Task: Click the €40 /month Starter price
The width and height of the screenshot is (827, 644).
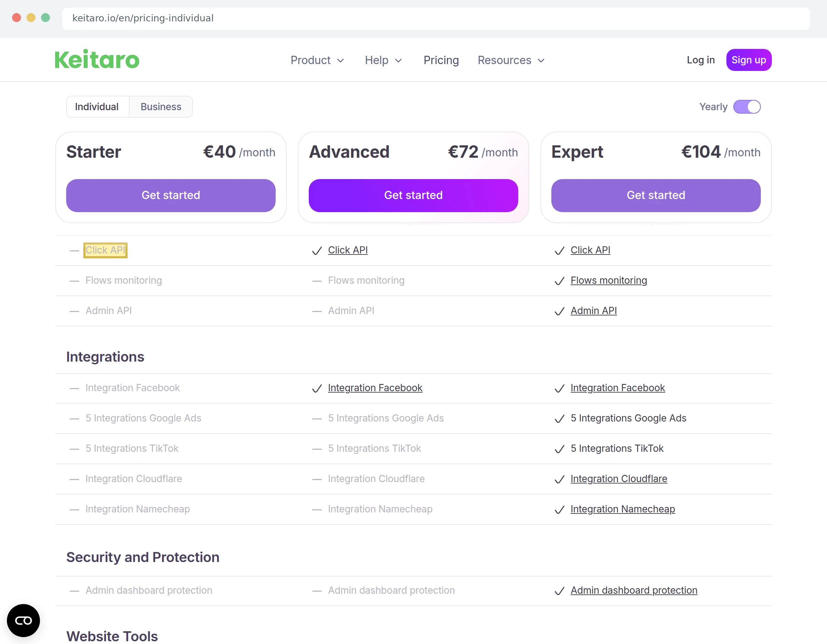Action: 239,152
